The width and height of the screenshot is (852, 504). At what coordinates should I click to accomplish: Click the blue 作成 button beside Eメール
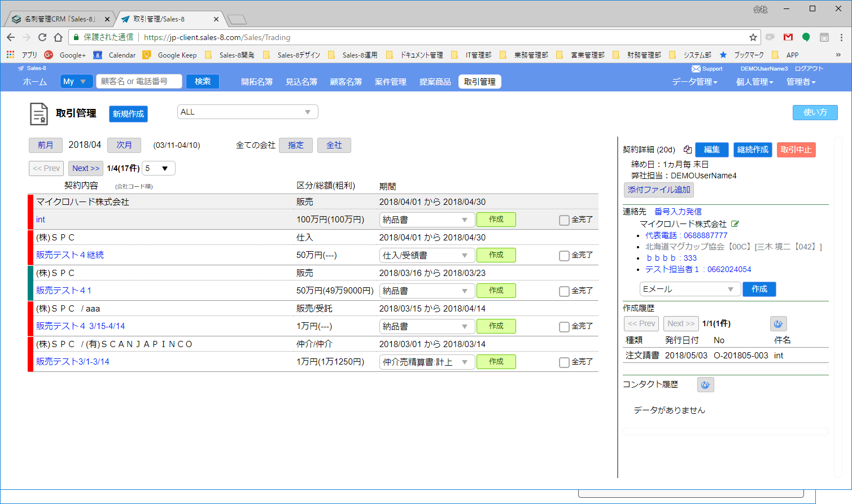tap(759, 289)
